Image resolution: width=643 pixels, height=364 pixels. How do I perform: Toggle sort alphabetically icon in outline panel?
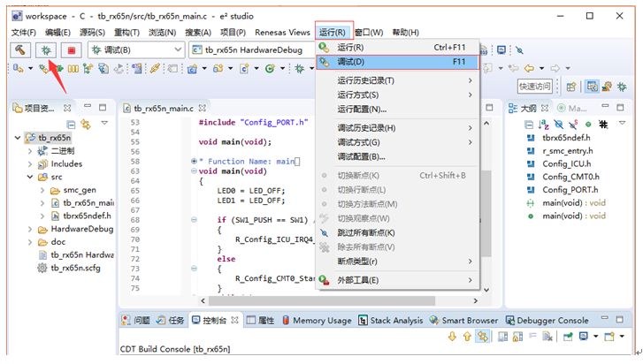click(544, 124)
